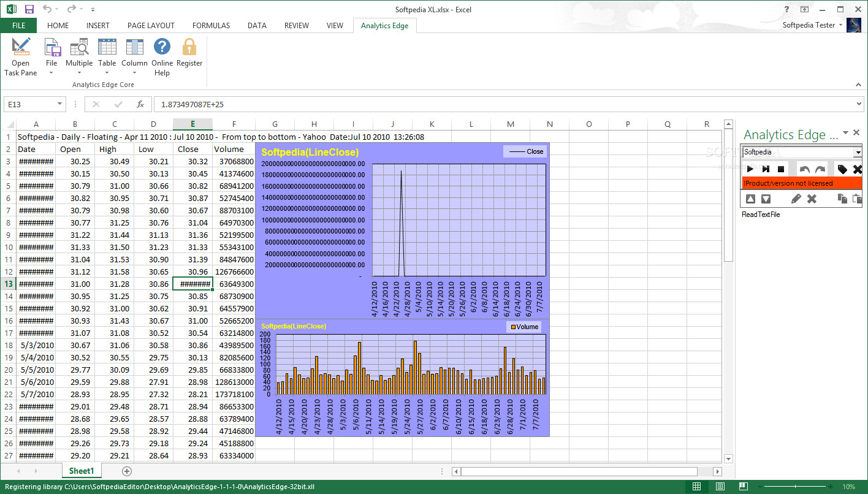Expand the Name Box dropdown
Viewport: 868px width, 494px height.
(x=59, y=104)
